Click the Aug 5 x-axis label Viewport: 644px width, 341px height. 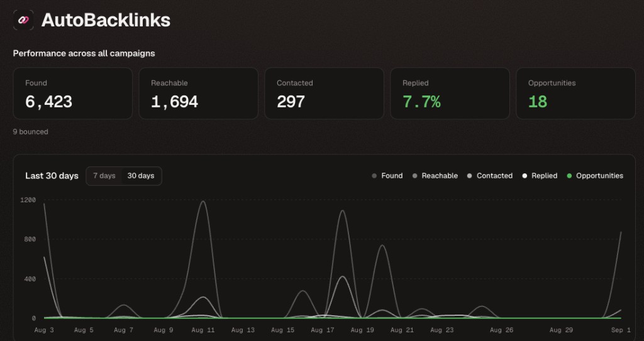[x=84, y=330]
